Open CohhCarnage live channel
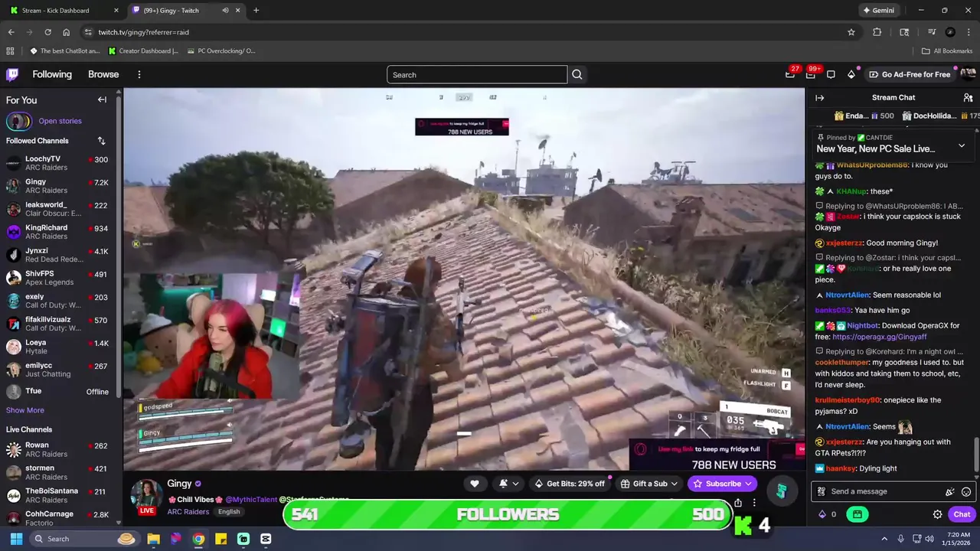This screenshot has width=980, height=551. tap(58, 518)
